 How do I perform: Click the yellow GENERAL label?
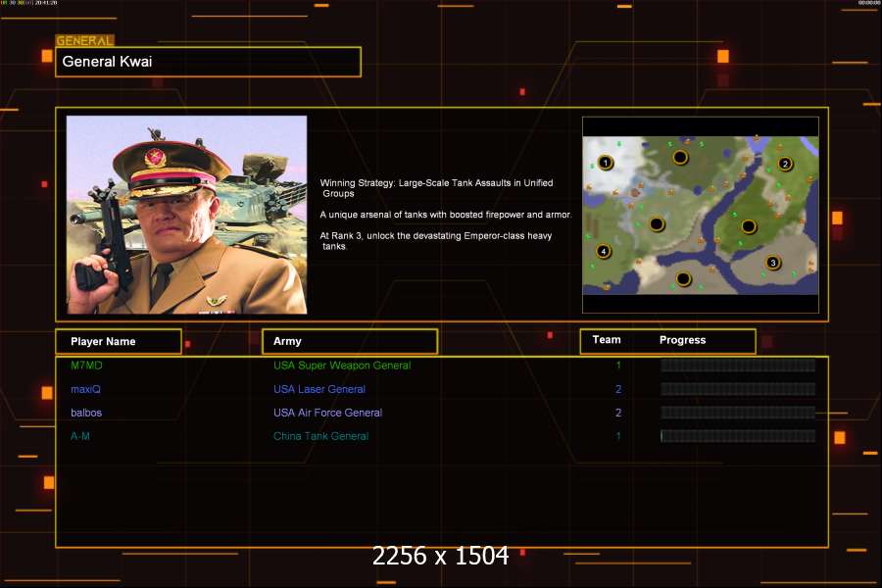point(85,40)
